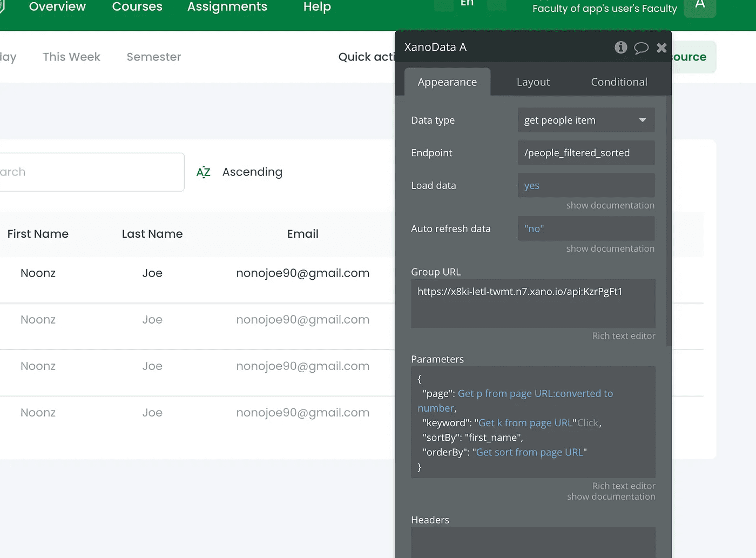Close the XanoData A property panel
The width and height of the screenshot is (756, 558).
[661, 48]
